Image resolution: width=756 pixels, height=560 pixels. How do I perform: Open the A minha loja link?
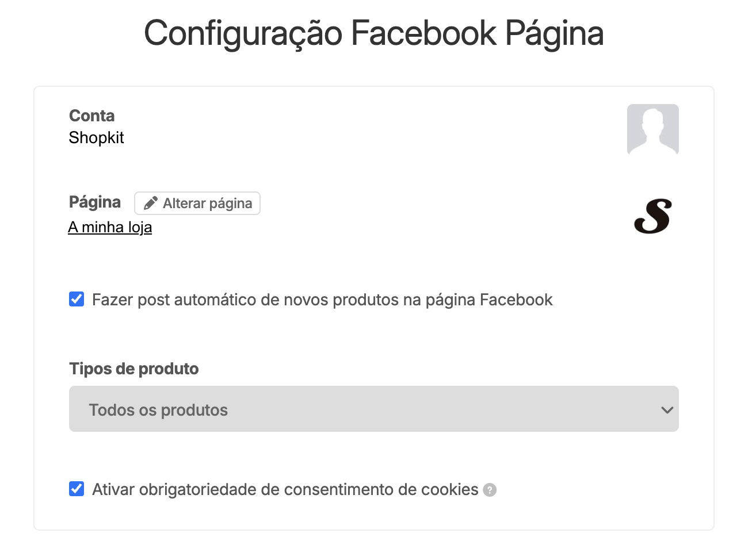(x=110, y=228)
